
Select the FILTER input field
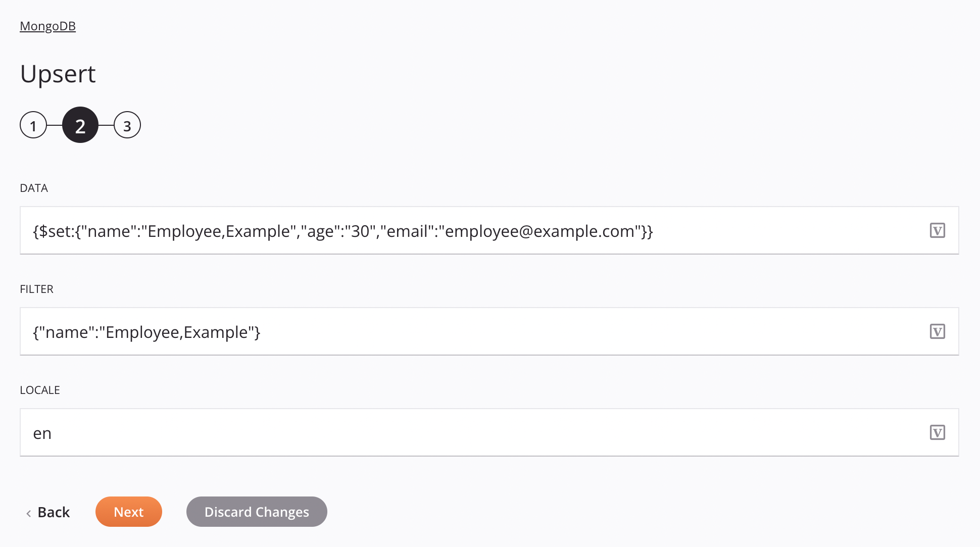click(x=490, y=332)
